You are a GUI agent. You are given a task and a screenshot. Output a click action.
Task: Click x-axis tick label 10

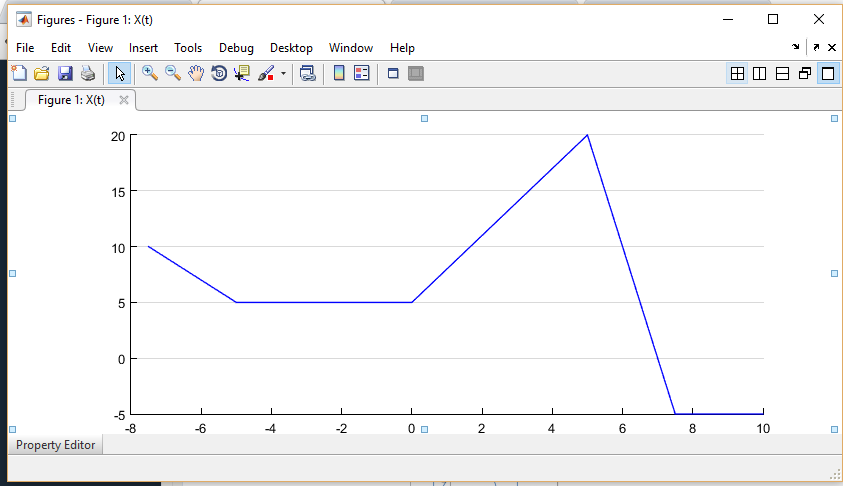tap(763, 429)
